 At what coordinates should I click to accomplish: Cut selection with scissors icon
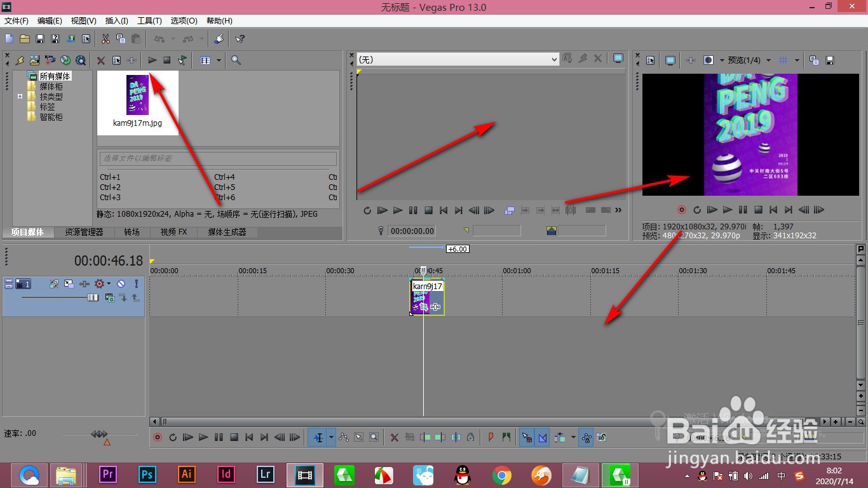(105, 39)
